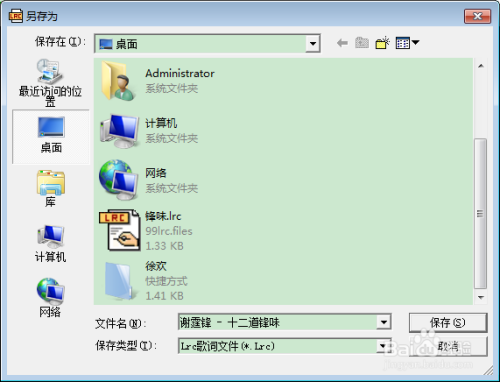Click the 徐欢 shortcut name text

156,266
